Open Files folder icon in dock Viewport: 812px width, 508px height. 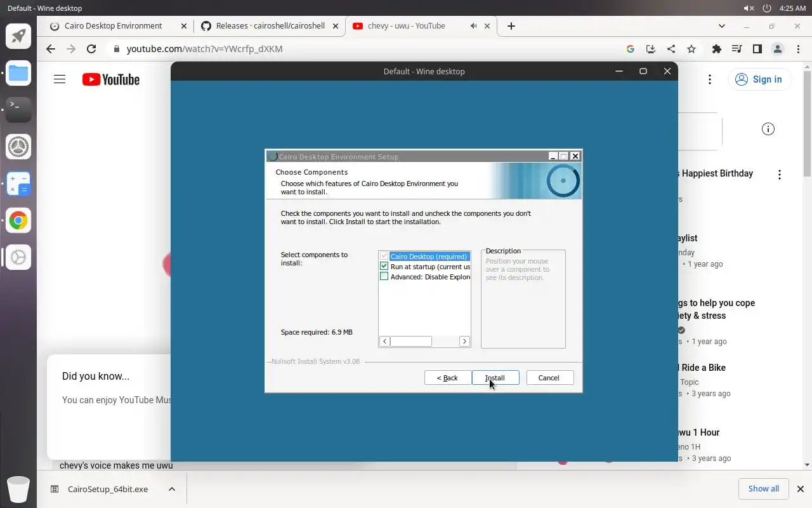coord(18,73)
